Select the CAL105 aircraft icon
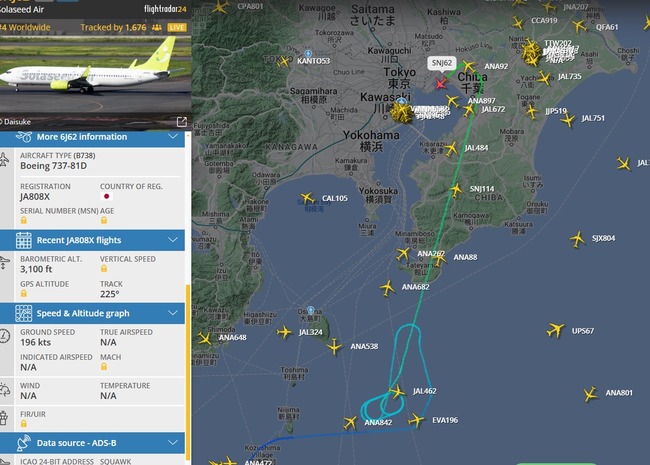 pyautogui.click(x=308, y=198)
